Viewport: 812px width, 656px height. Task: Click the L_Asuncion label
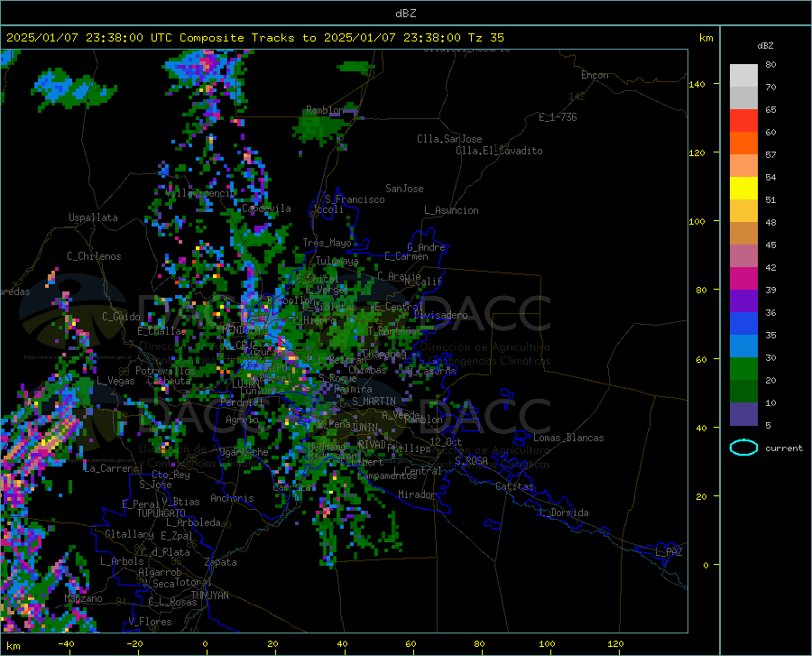pos(451,210)
